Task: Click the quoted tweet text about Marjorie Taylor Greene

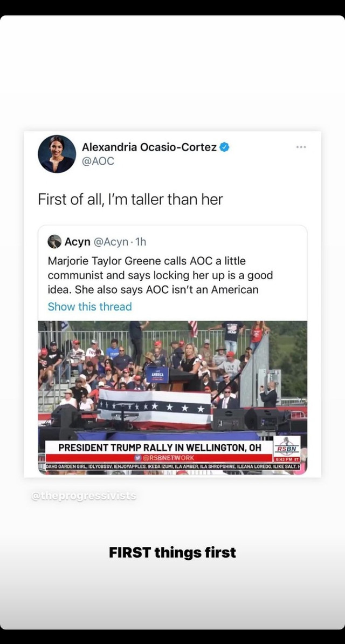Action: pos(161,275)
